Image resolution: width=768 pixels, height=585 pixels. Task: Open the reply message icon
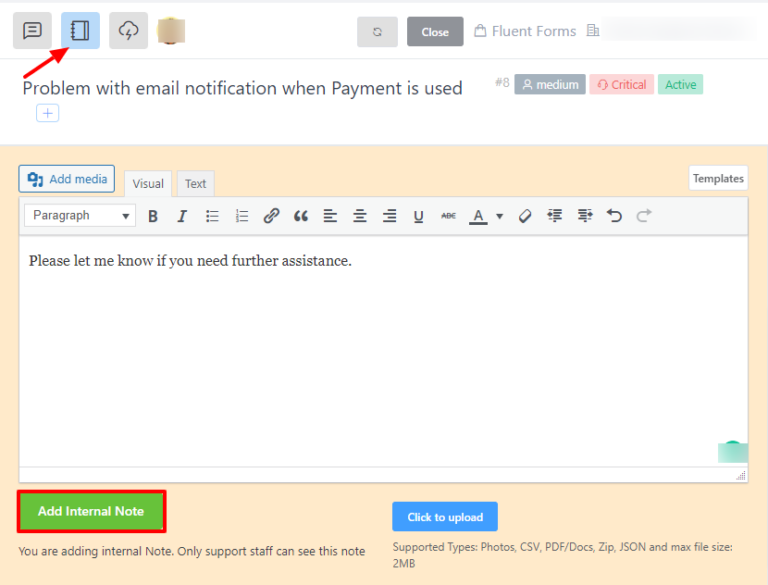32,31
